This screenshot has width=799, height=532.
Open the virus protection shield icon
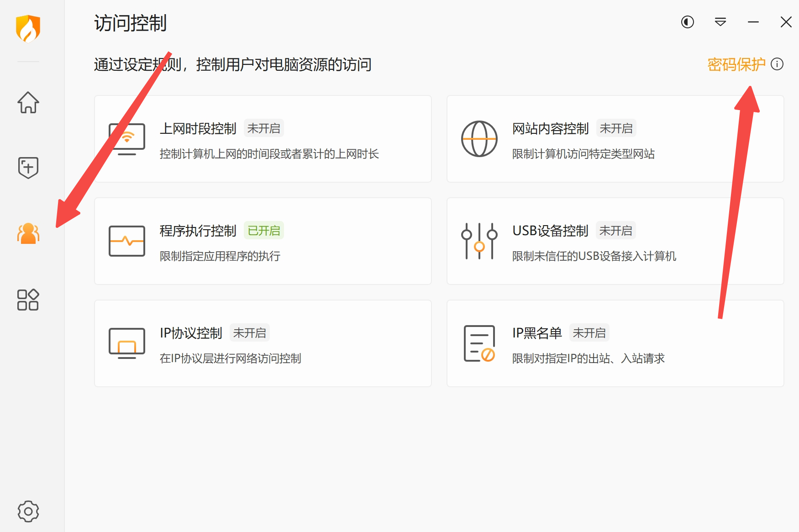click(28, 168)
